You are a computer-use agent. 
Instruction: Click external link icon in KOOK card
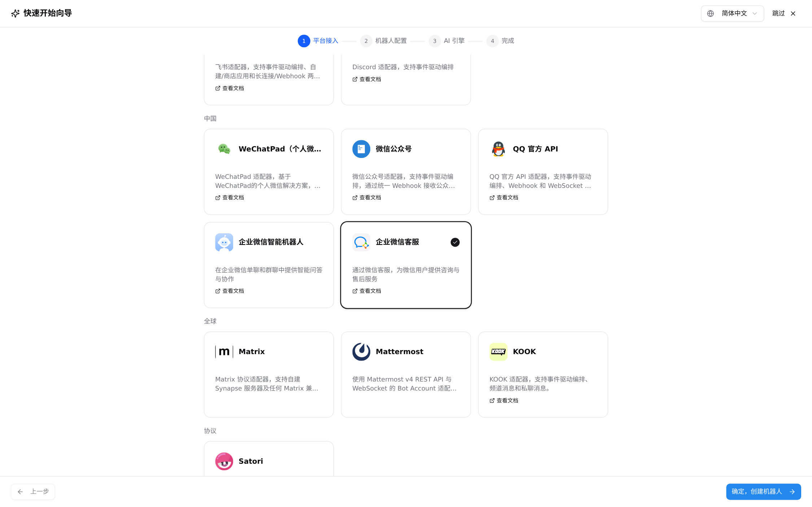(x=492, y=401)
